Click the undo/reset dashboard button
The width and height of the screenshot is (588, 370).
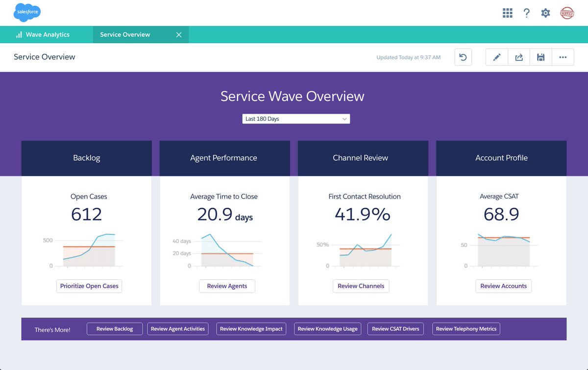pos(463,57)
